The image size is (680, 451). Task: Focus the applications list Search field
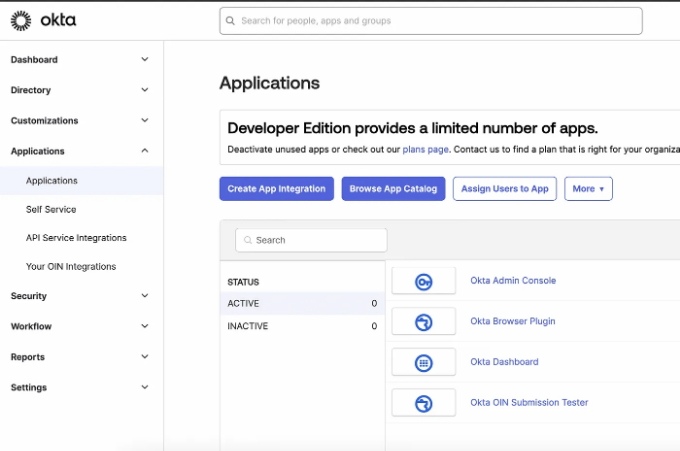tap(311, 240)
